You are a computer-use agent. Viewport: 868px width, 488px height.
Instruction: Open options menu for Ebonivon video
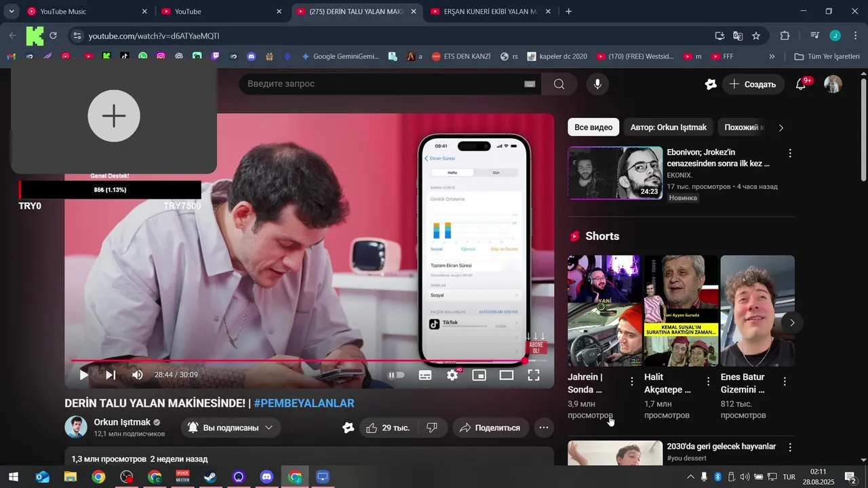pos(789,153)
